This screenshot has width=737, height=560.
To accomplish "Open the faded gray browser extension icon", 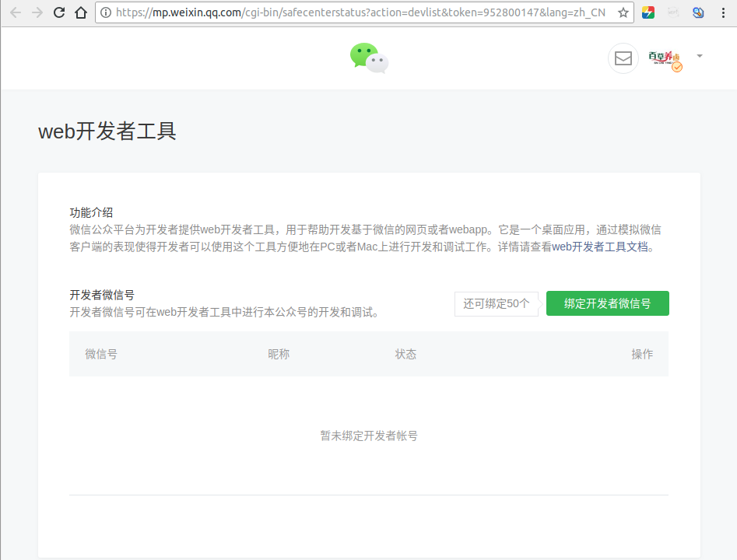I will tap(673, 12).
